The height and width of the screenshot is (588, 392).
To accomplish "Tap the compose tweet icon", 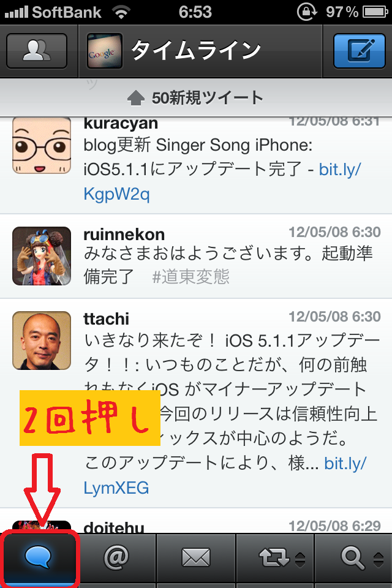I will 360,51.
